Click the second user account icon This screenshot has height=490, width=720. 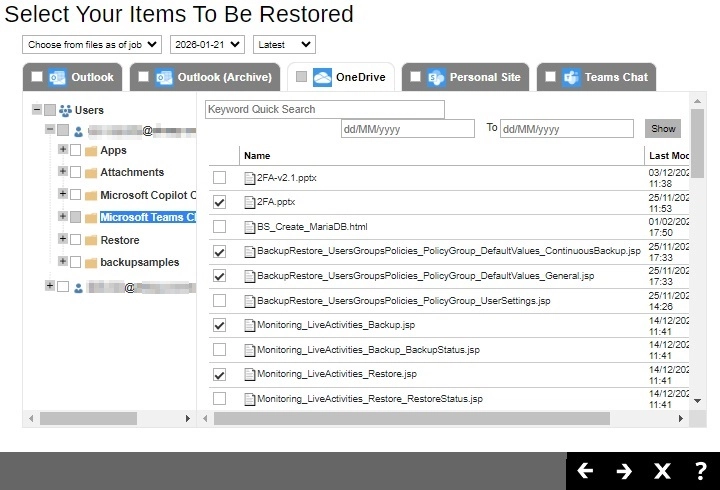pos(79,288)
